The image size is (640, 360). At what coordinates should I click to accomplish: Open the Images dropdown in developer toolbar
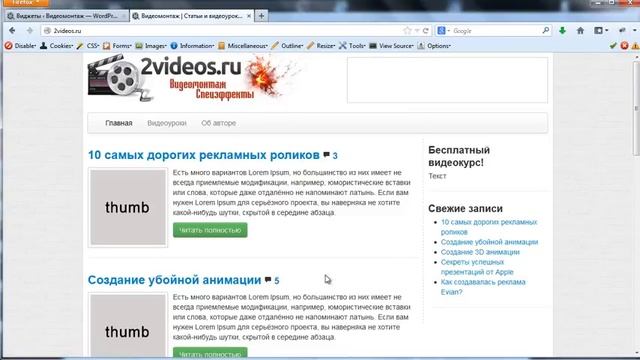point(151,46)
